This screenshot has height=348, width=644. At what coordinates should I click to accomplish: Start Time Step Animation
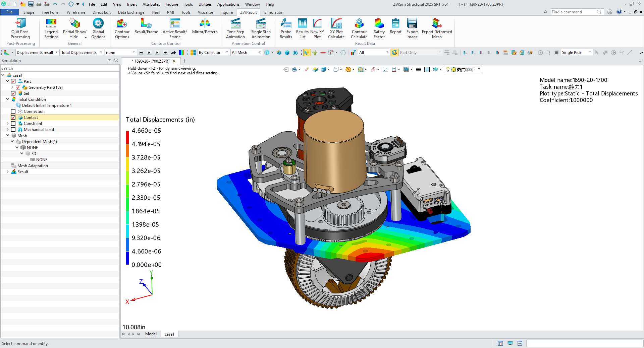[x=235, y=28]
